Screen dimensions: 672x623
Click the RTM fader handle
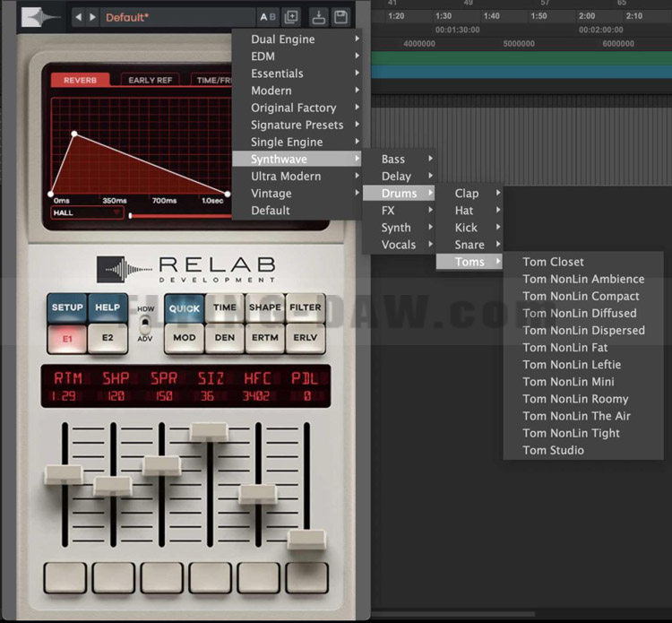65,474
